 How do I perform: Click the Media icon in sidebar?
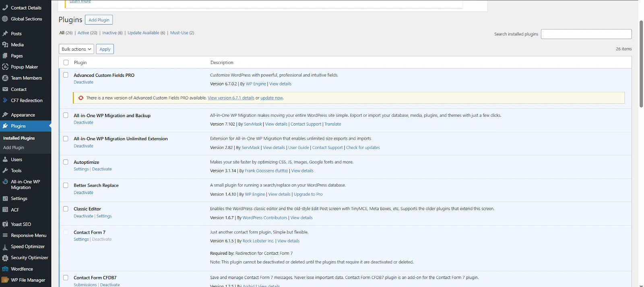pos(5,45)
